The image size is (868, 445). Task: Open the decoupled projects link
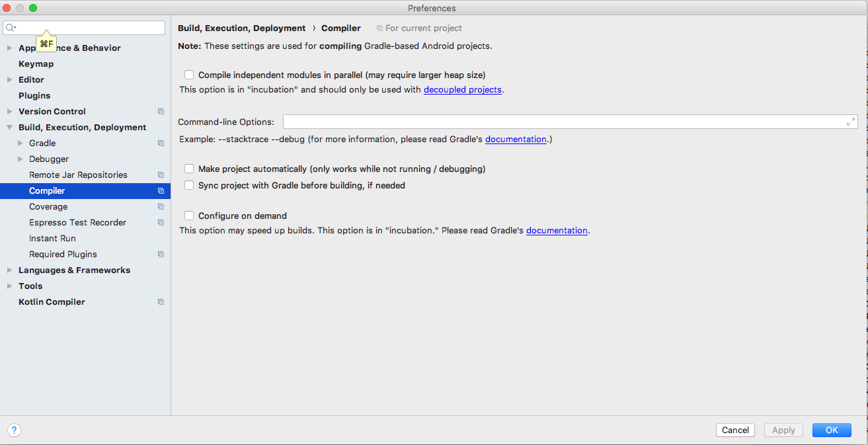click(462, 90)
